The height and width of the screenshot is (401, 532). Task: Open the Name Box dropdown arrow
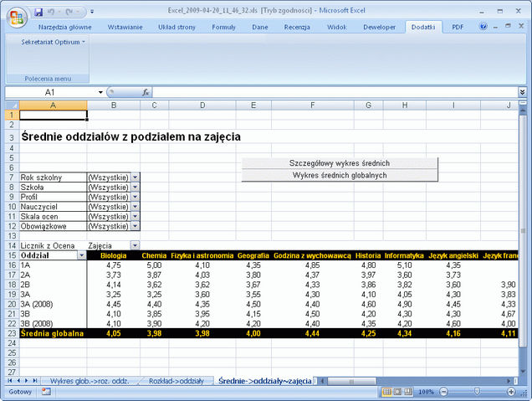[100, 92]
